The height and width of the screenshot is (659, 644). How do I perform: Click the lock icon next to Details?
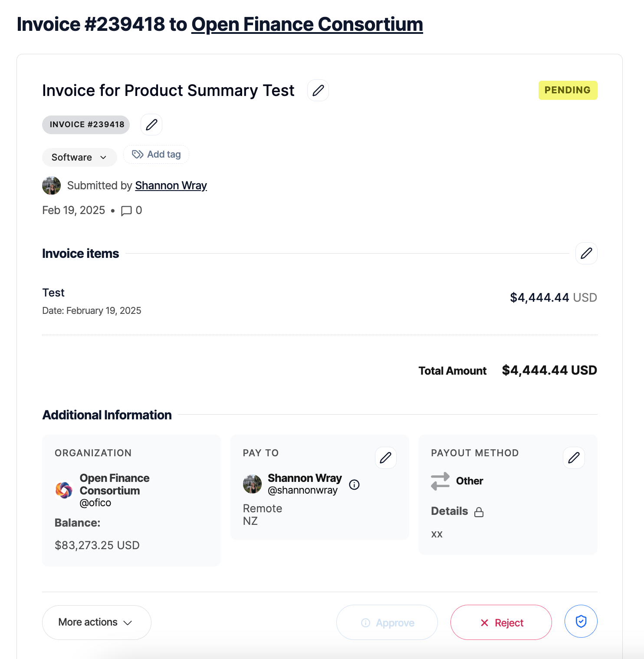pos(479,512)
